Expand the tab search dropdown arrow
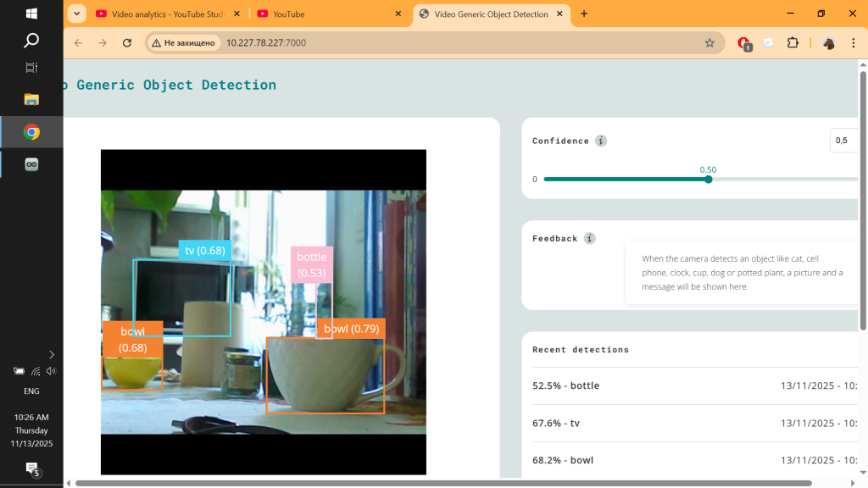 77,14
